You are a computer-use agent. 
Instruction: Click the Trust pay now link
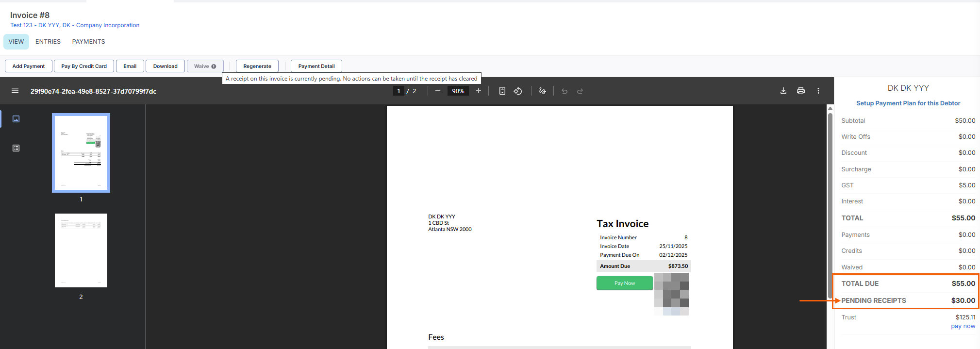pyautogui.click(x=963, y=326)
